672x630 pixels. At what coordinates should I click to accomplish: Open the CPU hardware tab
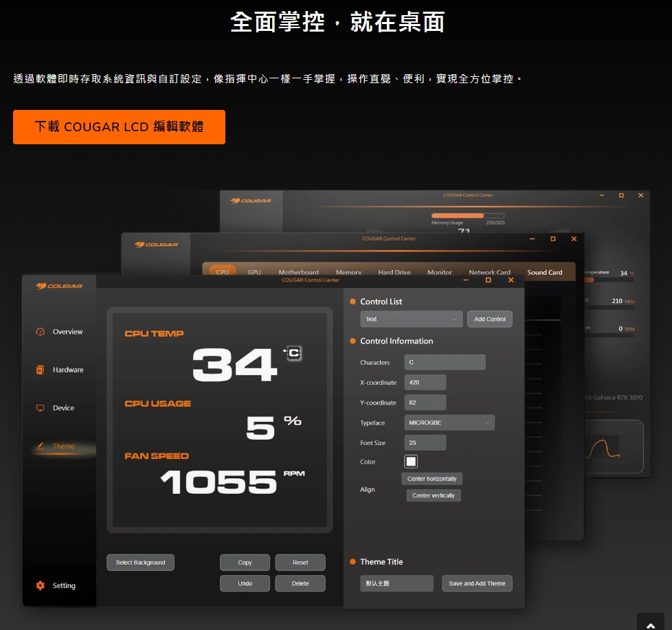[223, 272]
